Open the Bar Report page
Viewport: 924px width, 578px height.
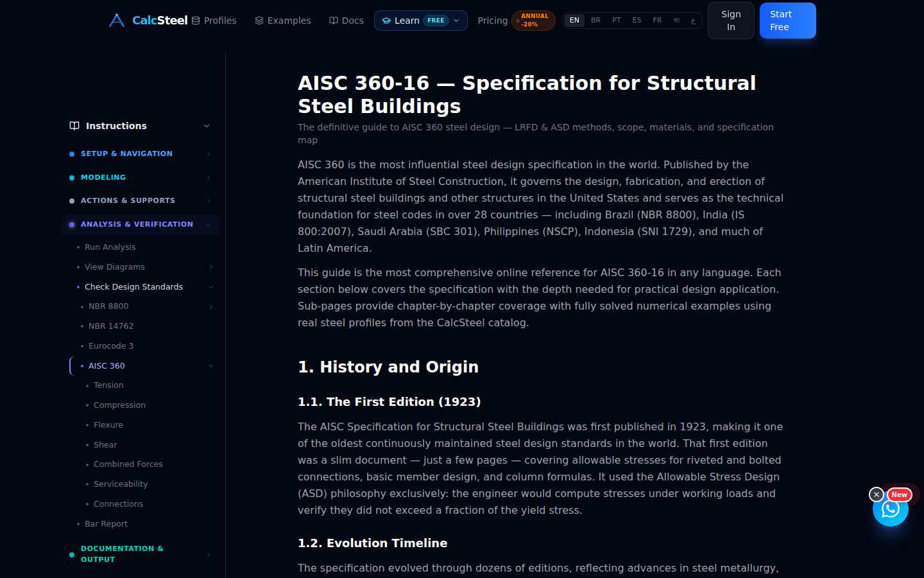pos(106,524)
